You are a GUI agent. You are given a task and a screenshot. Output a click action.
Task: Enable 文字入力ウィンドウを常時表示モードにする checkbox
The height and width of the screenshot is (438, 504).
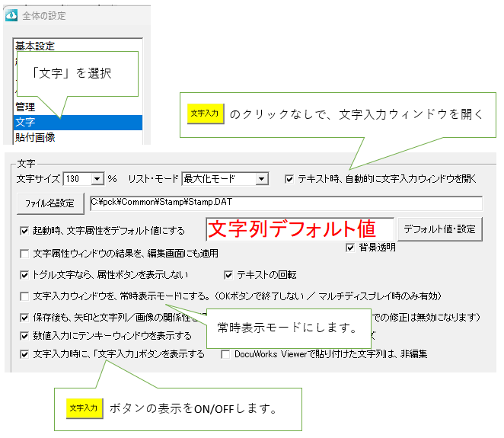(x=25, y=296)
